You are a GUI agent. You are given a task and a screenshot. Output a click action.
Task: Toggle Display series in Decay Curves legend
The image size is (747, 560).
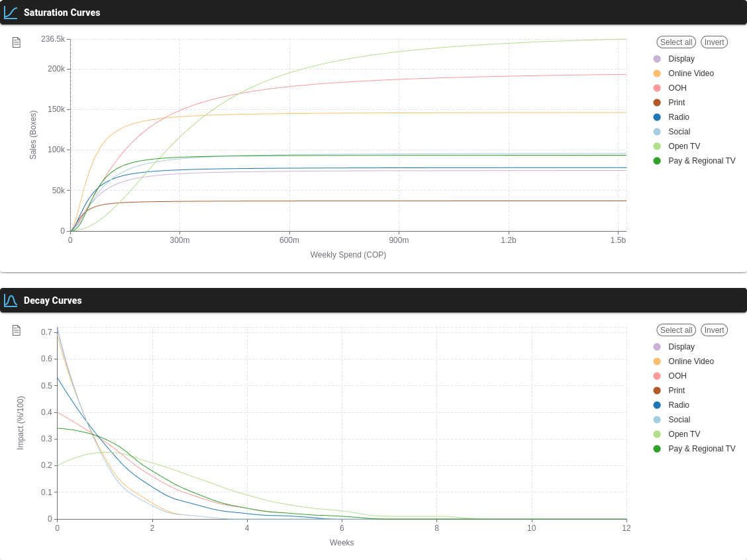click(x=681, y=347)
